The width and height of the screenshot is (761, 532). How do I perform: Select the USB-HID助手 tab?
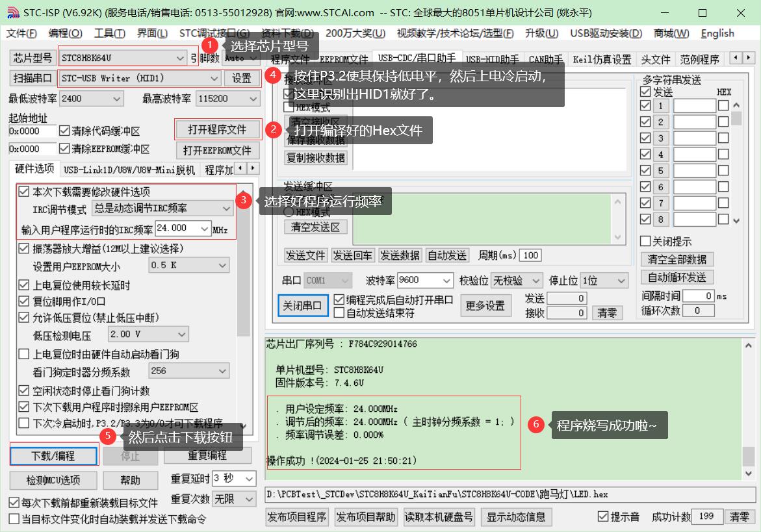point(492,60)
